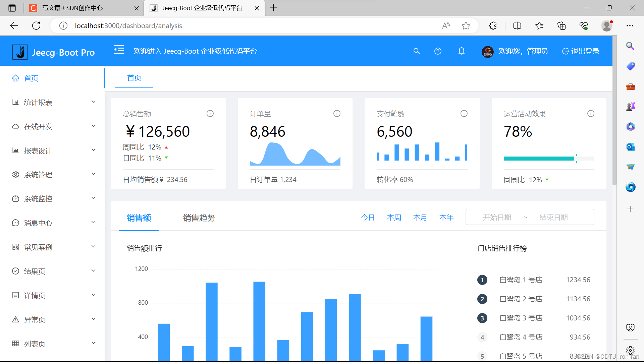Screen dimensions: 644x362
Task: Click the tab actions menu icon
Action: coord(12,8)
